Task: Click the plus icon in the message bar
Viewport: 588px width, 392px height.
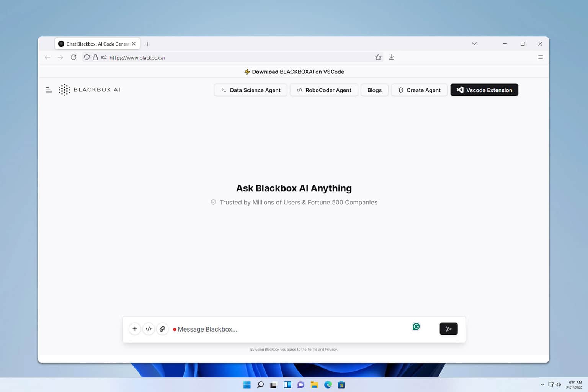Action: (x=135, y=329)
